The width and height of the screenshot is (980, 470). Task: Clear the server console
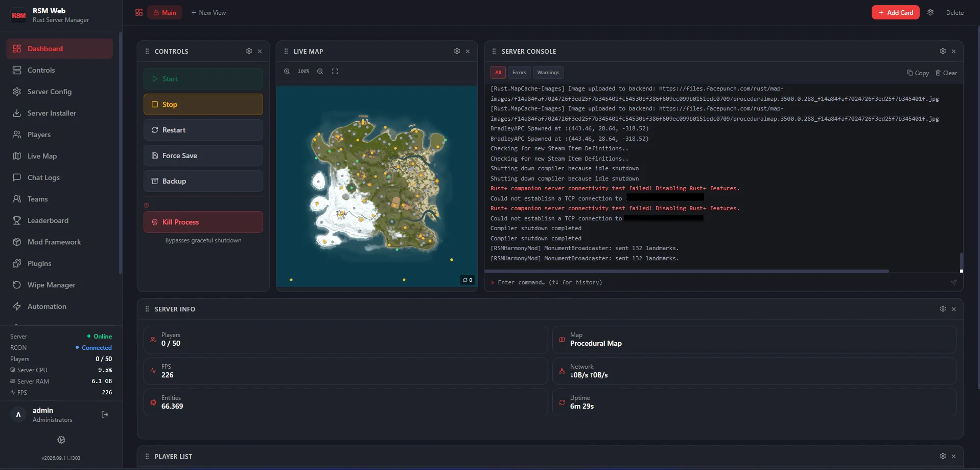pos(946,73)
